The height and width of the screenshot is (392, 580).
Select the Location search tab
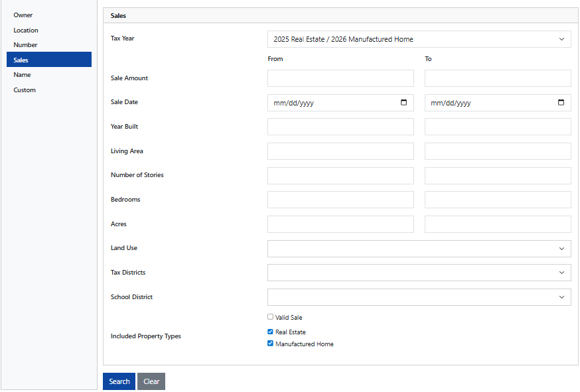coord(26,31)
